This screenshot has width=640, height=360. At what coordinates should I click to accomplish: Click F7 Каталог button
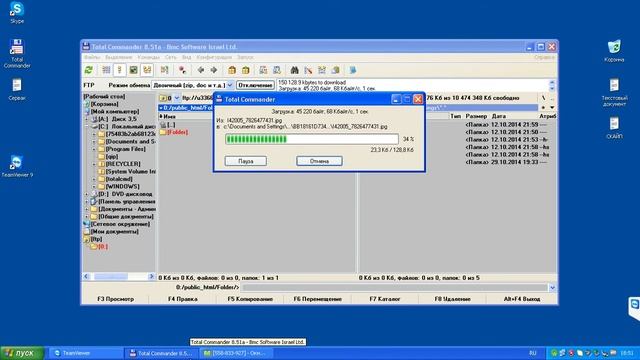(385, 299)
